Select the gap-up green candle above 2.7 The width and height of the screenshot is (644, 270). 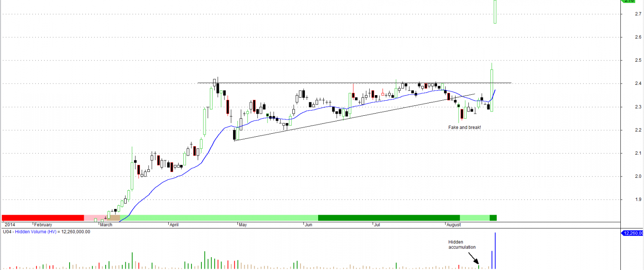click(495, 12)
